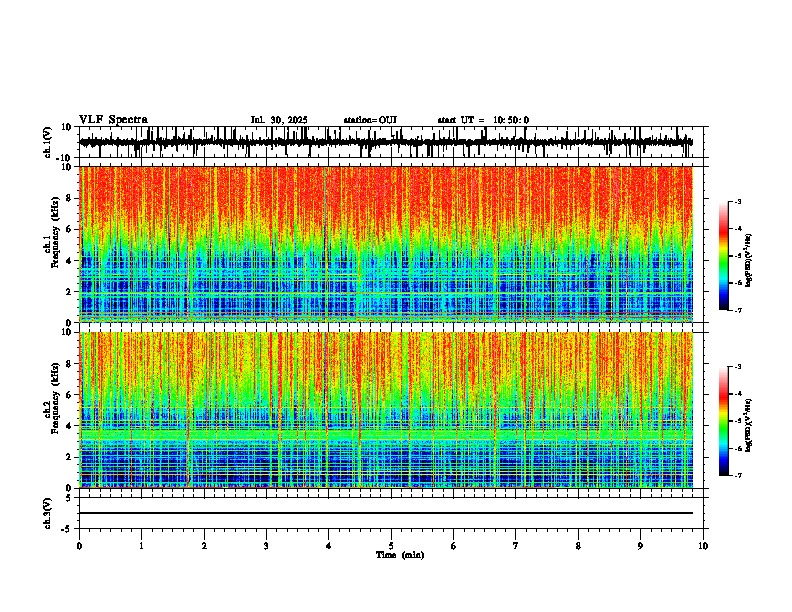The height and width of the screenshot is (612, 792).
Task: Click time axis tick label "2"
Action: (204, 546)
